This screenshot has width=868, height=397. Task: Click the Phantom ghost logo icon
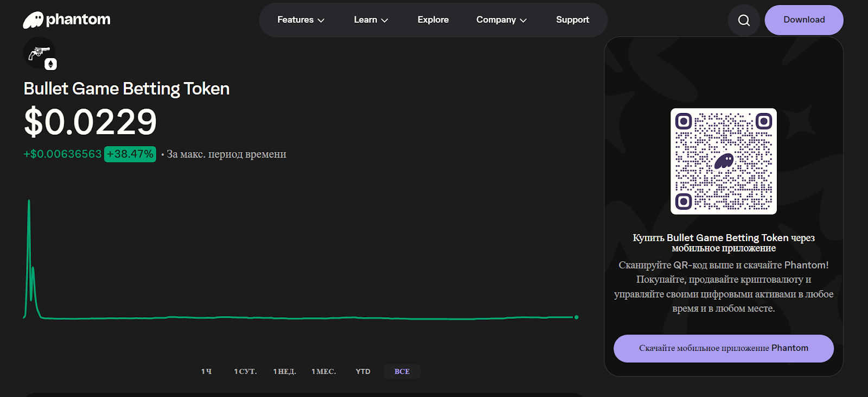33,20
